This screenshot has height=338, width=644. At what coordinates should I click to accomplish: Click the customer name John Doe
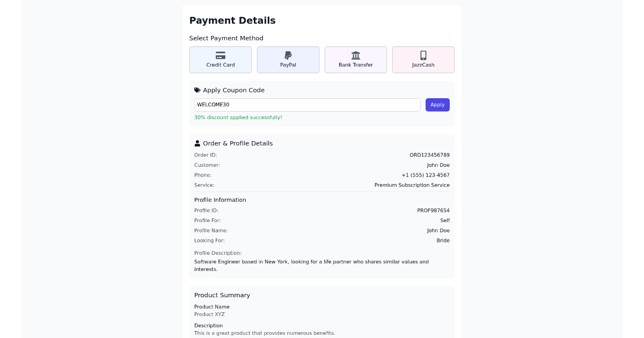(x=438, y=165)
